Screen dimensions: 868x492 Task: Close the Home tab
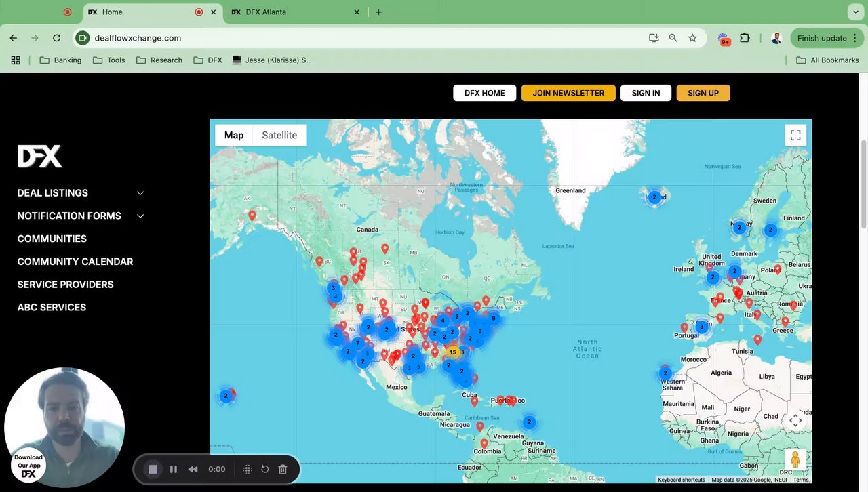pos(214,12)
